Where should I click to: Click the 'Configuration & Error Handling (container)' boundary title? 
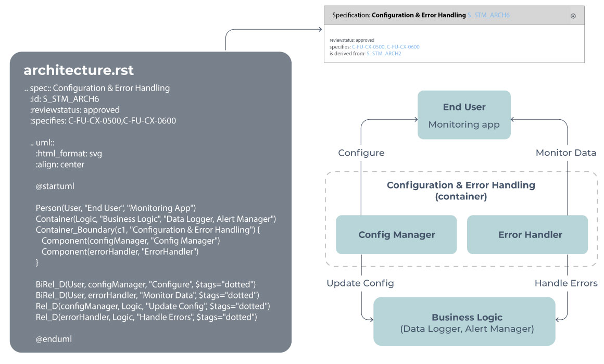tap(461, 191)
